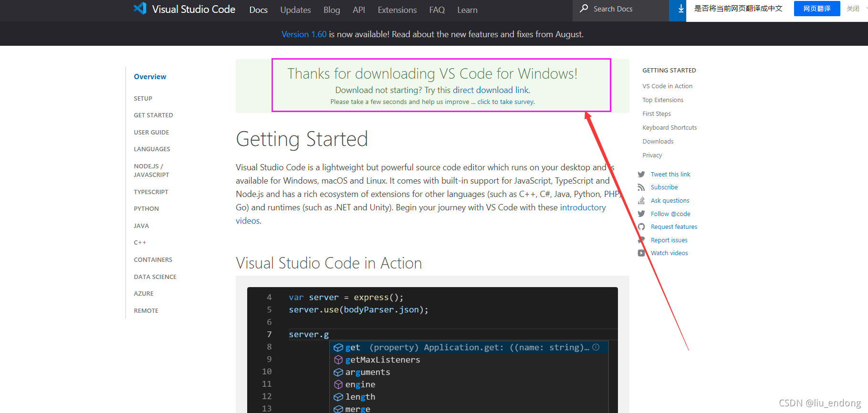868x413 pixels.
Task: Expand the CONTAINERS sidebar section
Action: coord(153,260)
